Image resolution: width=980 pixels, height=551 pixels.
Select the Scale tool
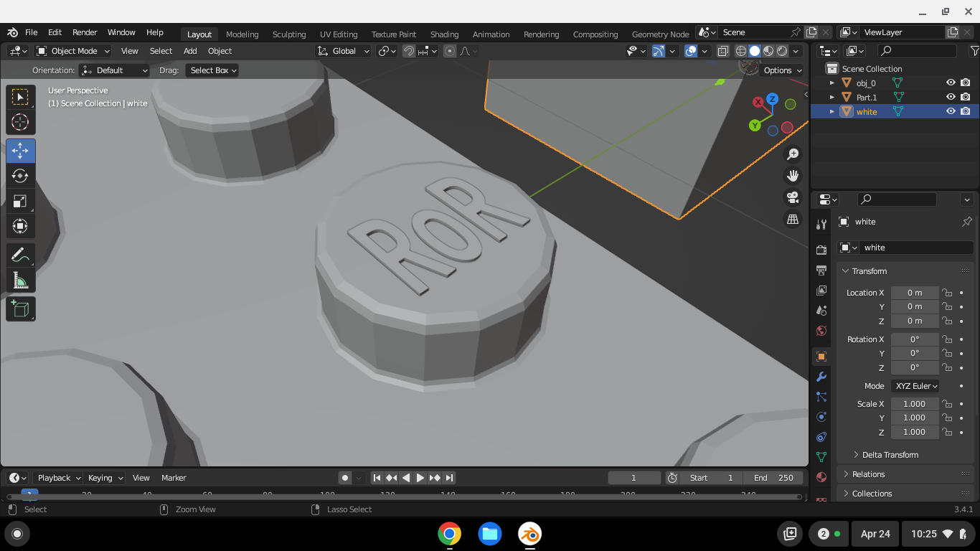tap(20, 201)
